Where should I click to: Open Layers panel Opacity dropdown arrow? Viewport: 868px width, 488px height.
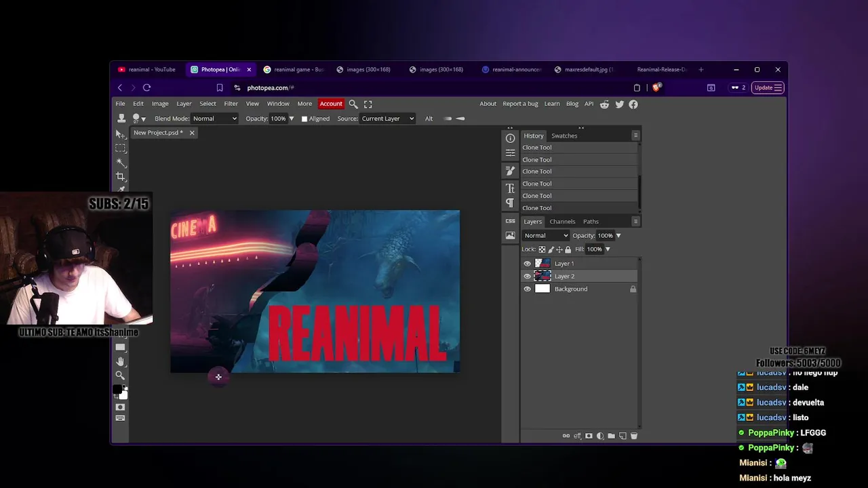[x=618, y=236]
